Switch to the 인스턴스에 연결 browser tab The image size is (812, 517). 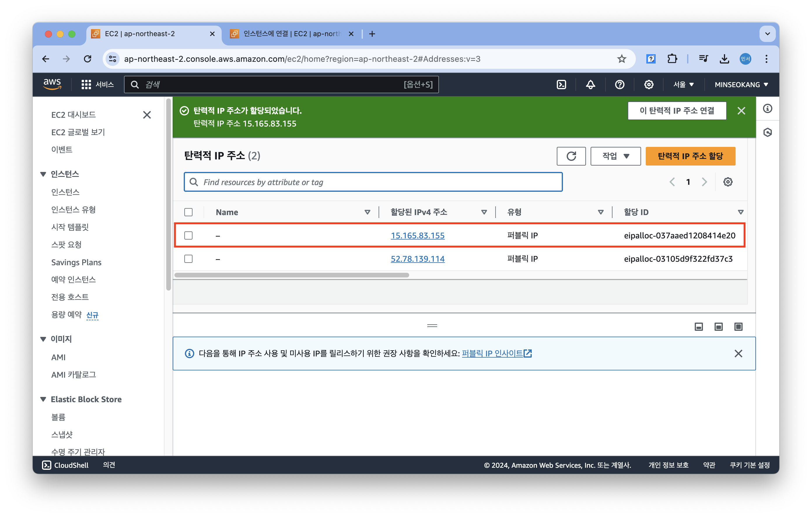click(x=291, y=34)
